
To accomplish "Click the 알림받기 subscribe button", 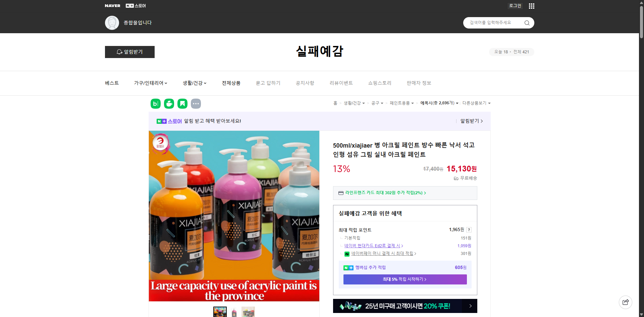I will [129, 52].
